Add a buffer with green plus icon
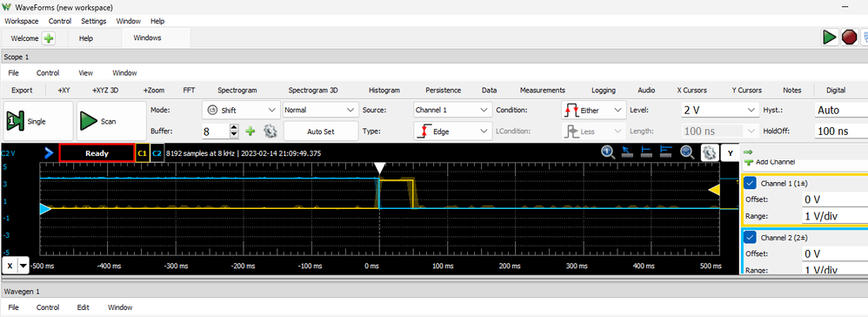The image size is (868, 317). (250, 132)
